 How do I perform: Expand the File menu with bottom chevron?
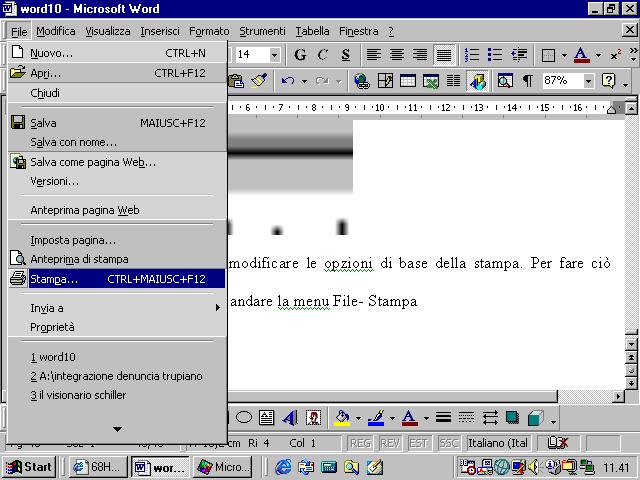[x=117, y=429]
